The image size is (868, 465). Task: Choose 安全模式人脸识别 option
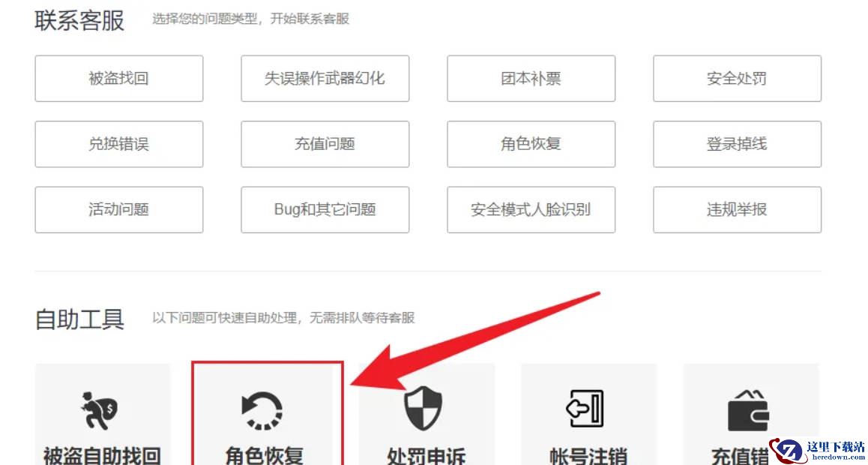point(531,210)
